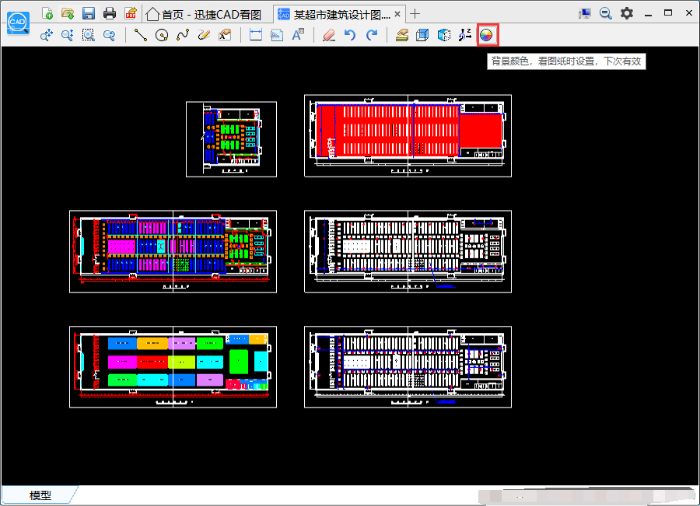Click the zoom back magnifier tool
Viewport: 700px width, 506px height.
point(109,35)
